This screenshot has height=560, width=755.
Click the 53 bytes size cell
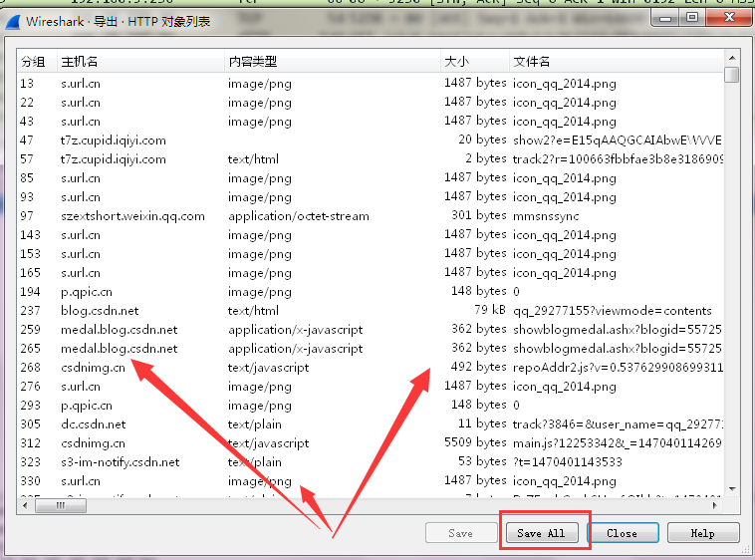point(482,461)
